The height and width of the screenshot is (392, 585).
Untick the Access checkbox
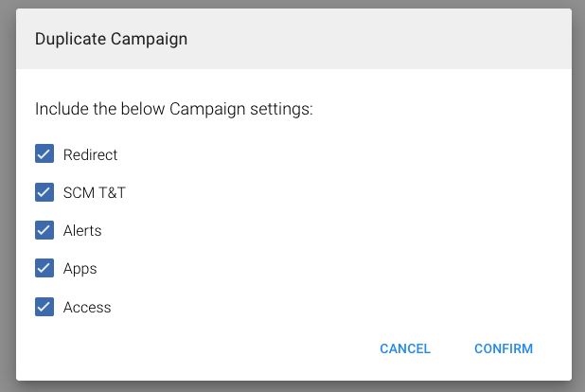[44, 307]
